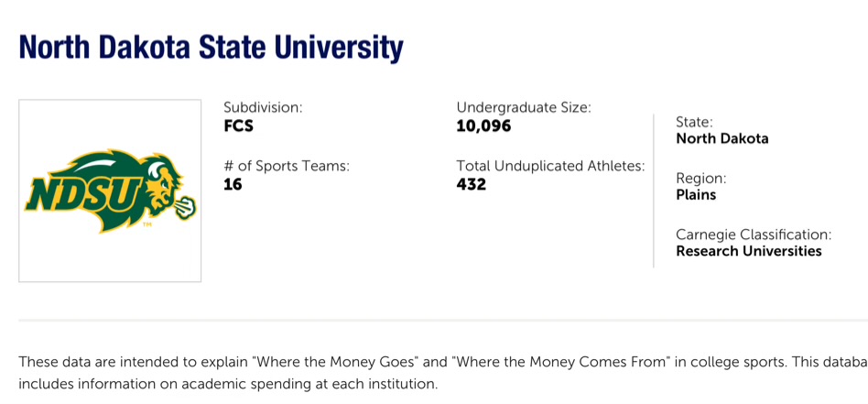
Task: Click the Carnegie Classification label
Action: pyautogui.click(x=754, y=235)
